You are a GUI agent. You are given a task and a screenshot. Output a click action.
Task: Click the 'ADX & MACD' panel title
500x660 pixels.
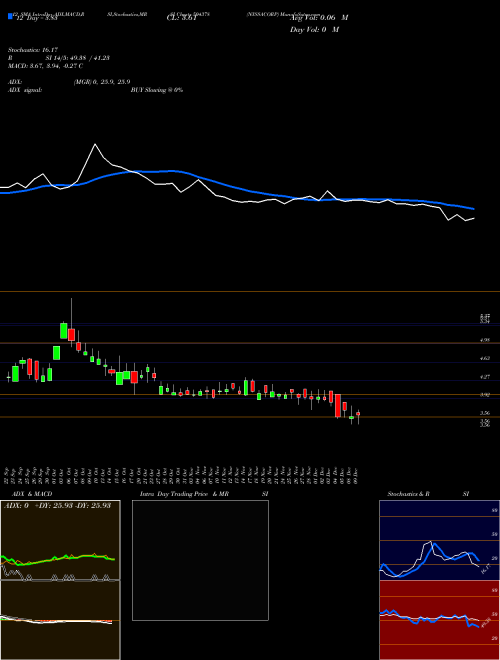32,494
